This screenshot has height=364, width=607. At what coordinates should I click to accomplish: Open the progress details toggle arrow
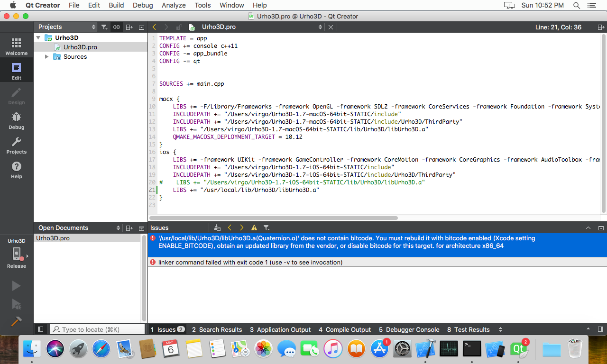589,329
